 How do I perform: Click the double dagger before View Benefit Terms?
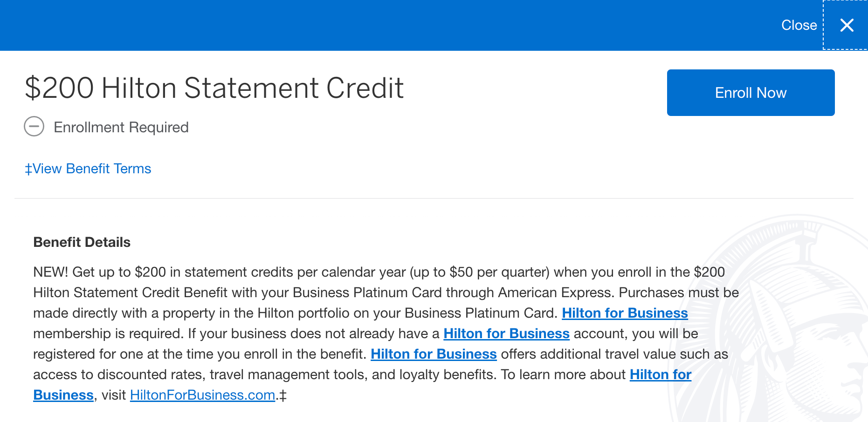pyautogui.click(x=28, y=169)
